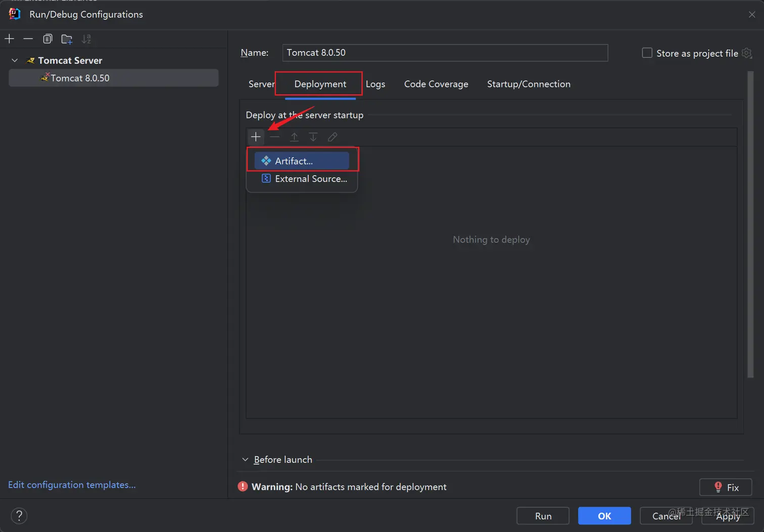Screen dimensions: 764x532
Task: Click the IntelliJ IDEA logo in title bar
Action: tap(15, 14)
